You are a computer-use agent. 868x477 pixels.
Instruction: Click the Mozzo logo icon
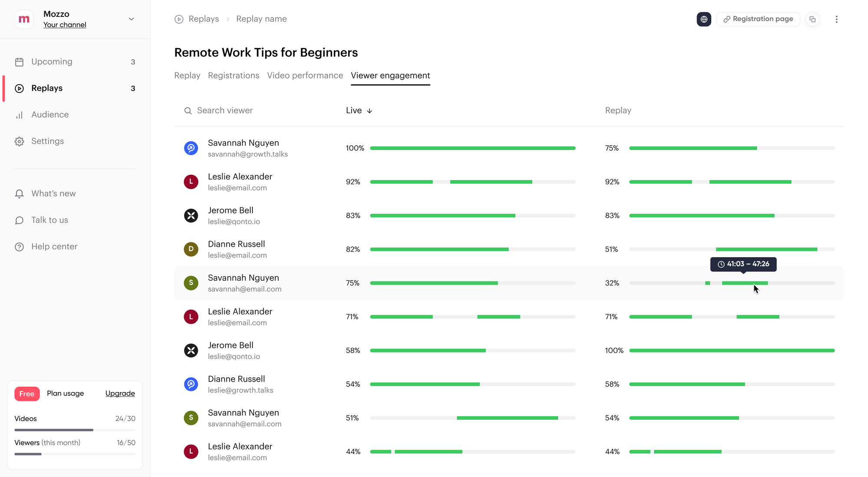coord(24,19)
